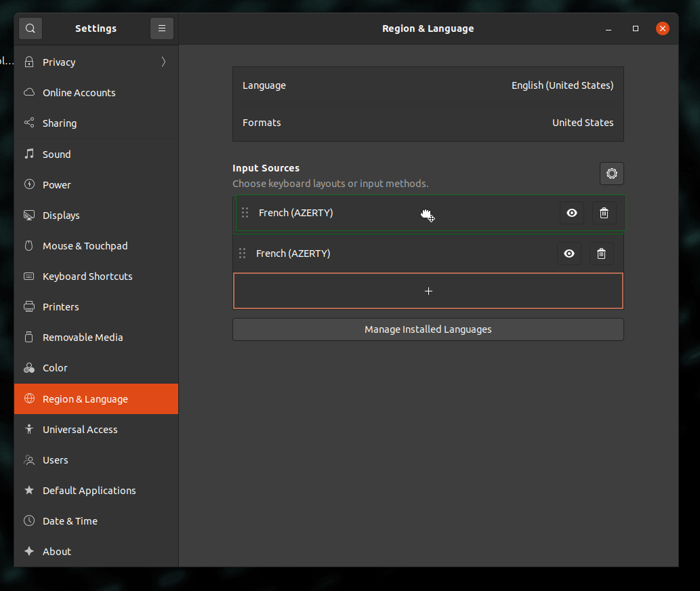Viewport: 700px width, 591px height.
Task: Open the Language selection row
Action: pyautogui.click(x=428, y=85)
